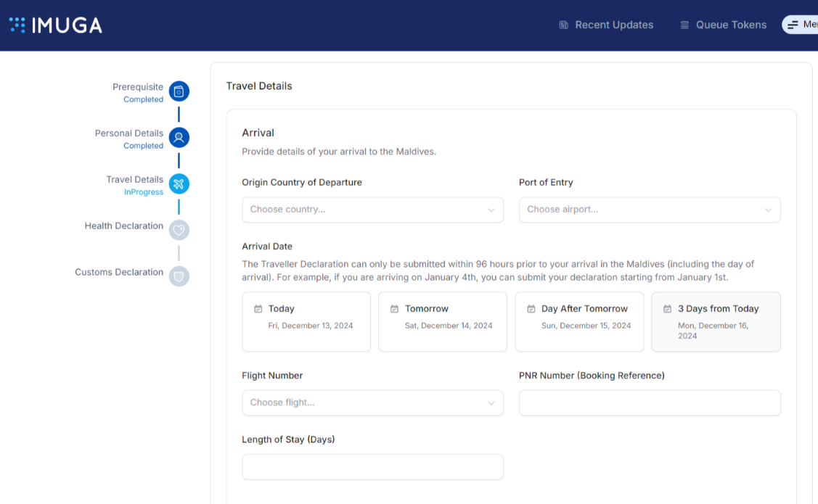Open Queue Tokens in top navigation
The height and width of the screenshot is (504, 818).
point(731,25)
